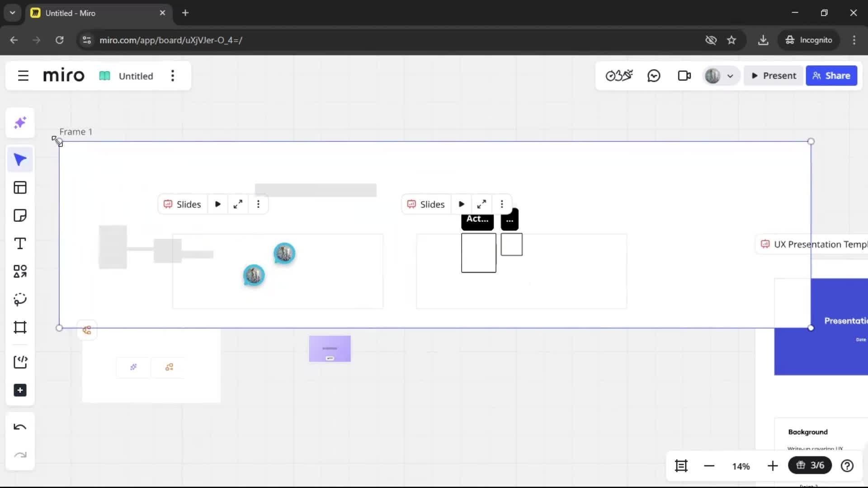Click the upper avatar comment bubble
868x488 pixels.
point(284,253)
